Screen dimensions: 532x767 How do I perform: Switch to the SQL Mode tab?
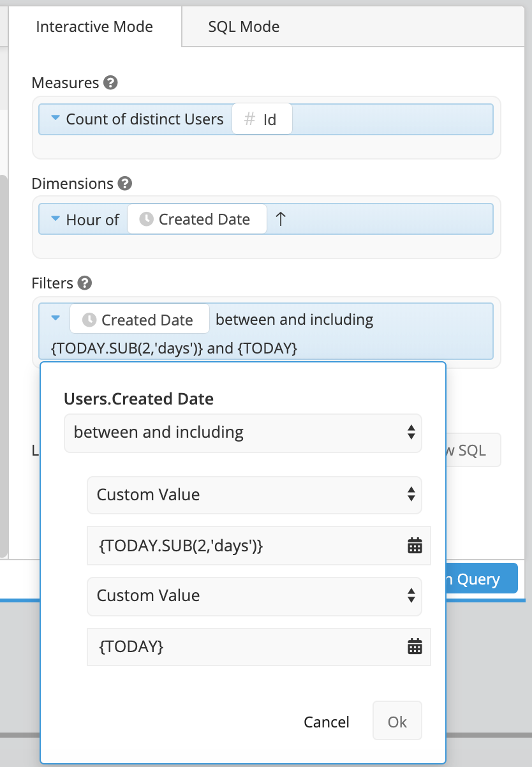[x=244, y=27]
